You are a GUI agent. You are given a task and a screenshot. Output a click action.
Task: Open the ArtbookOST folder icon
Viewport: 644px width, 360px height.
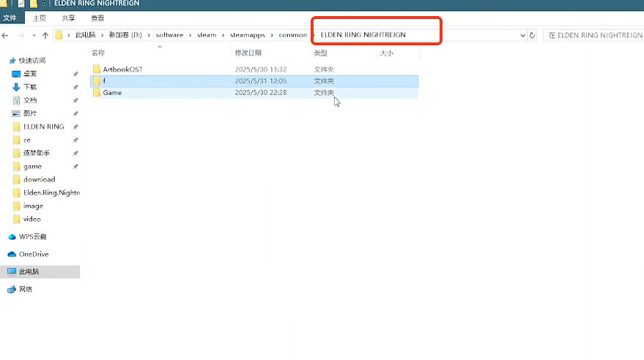pyautogui.click(x=96, y=69)
